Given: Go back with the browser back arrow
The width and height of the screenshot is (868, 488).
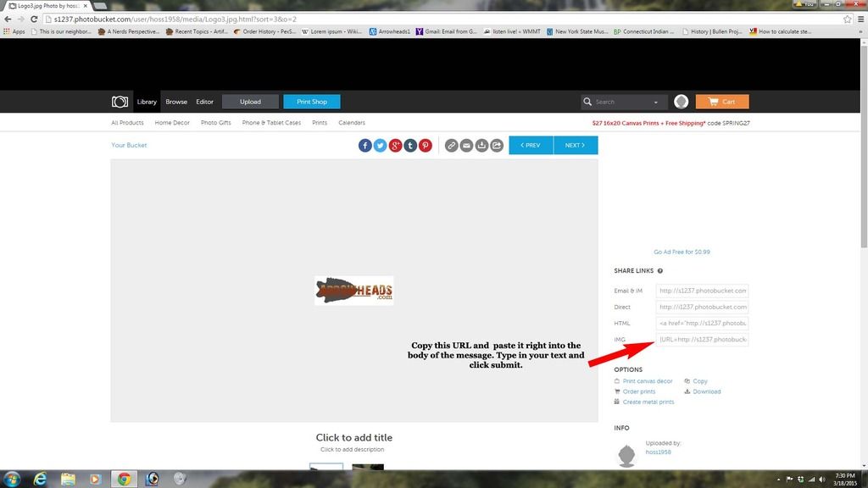Looking at the screenshot, I should pyautogui.click(x=8, y=19).
